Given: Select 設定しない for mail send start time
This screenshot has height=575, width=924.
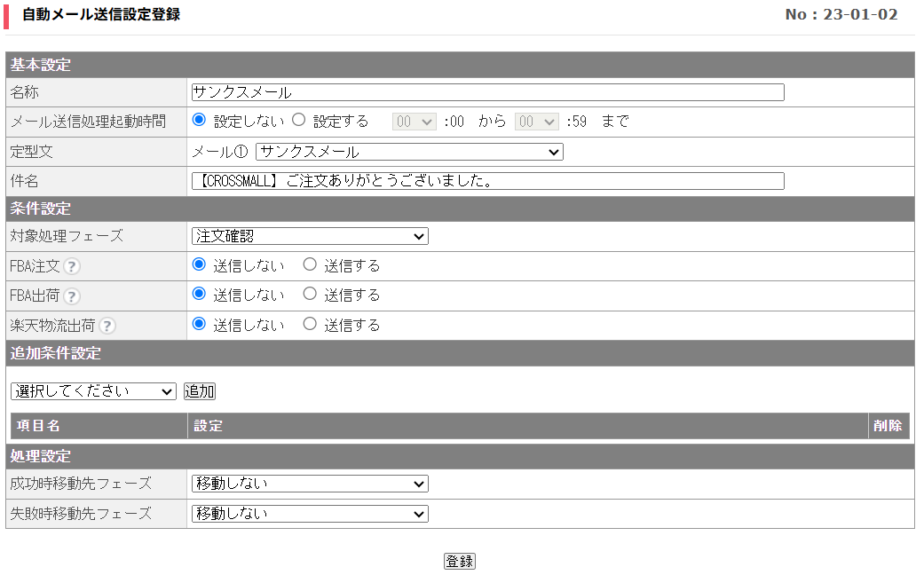Looking at the screenshot, I should [x=199, y=120].
